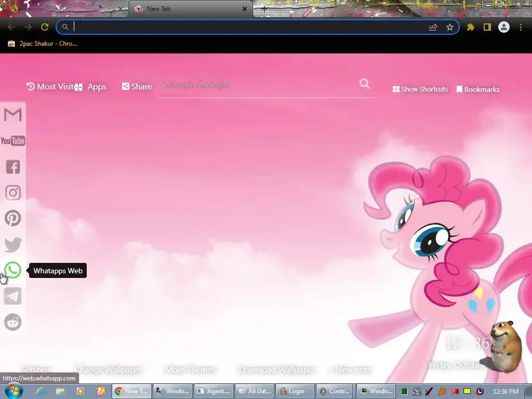532x399 pixels.
Task: Switch to the first chrome:// tab
Action: [x=64, y=9]
